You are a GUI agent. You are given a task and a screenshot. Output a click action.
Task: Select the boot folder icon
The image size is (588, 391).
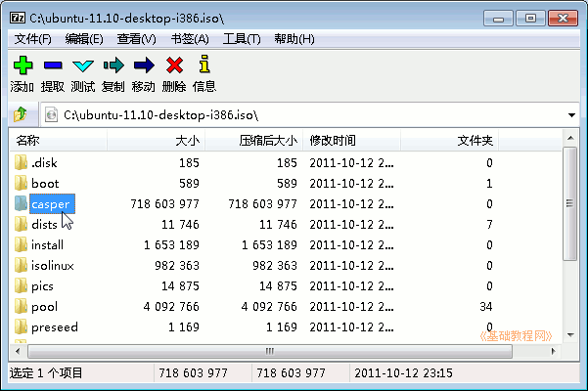21,183
